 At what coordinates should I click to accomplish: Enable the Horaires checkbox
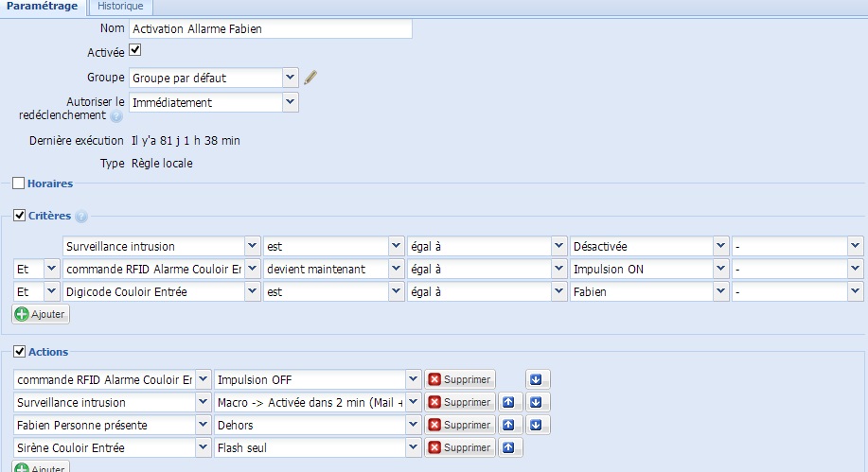[x=18, y=184]
